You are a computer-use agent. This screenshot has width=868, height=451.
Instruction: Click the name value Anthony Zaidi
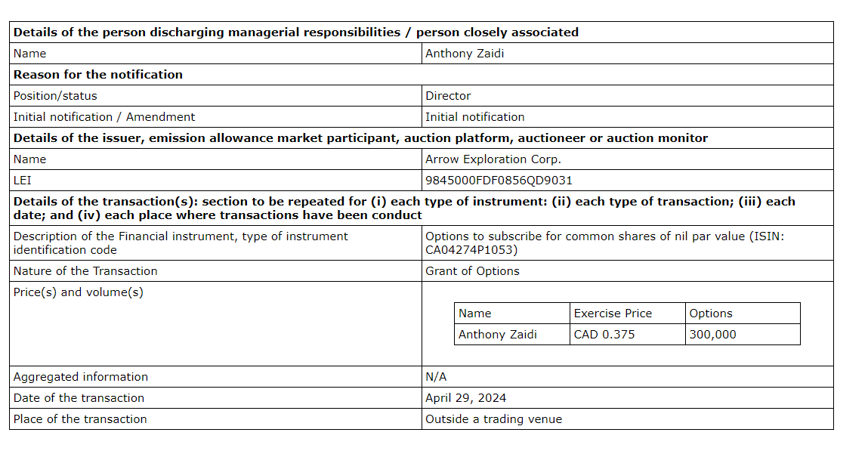pos(465,54)
